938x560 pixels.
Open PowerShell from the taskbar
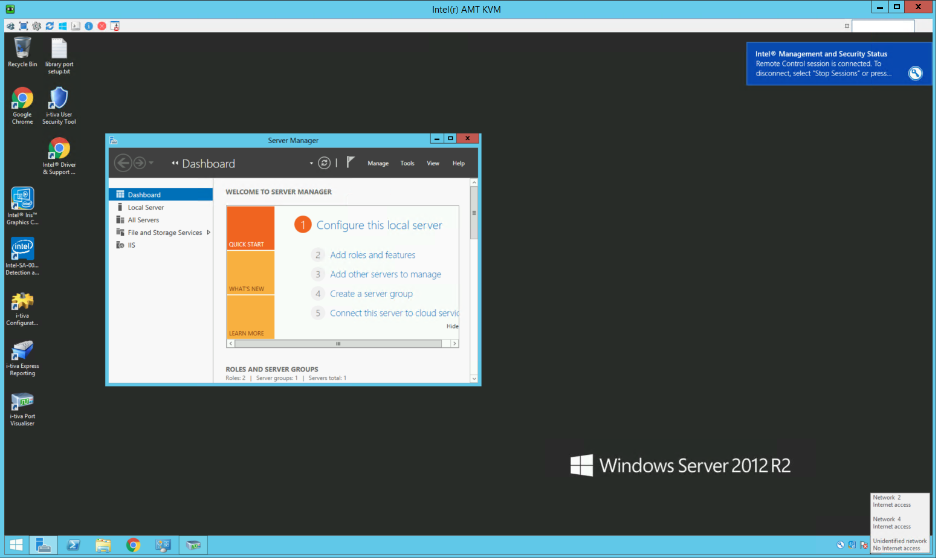click(x=73, y=546)
